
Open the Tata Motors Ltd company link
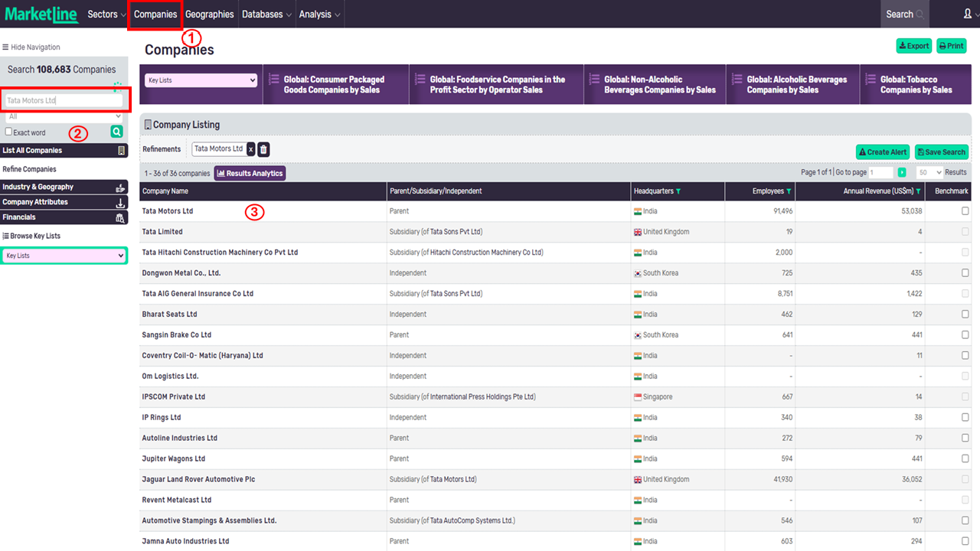tap(168, 211)
